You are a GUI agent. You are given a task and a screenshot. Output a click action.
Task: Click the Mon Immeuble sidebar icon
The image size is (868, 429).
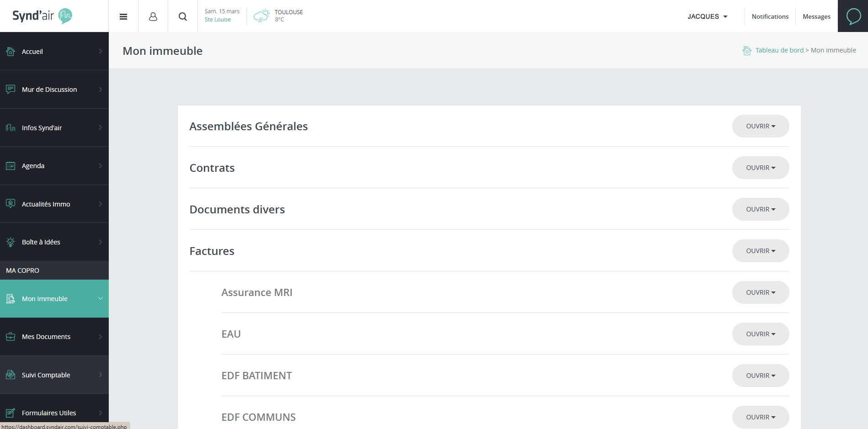click(11, 298)
